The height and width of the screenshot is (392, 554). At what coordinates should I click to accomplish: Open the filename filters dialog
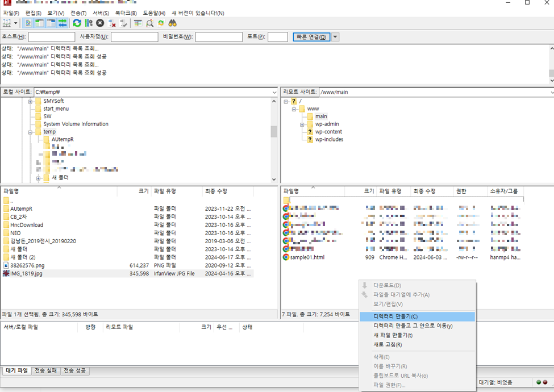tap(138, 23)
